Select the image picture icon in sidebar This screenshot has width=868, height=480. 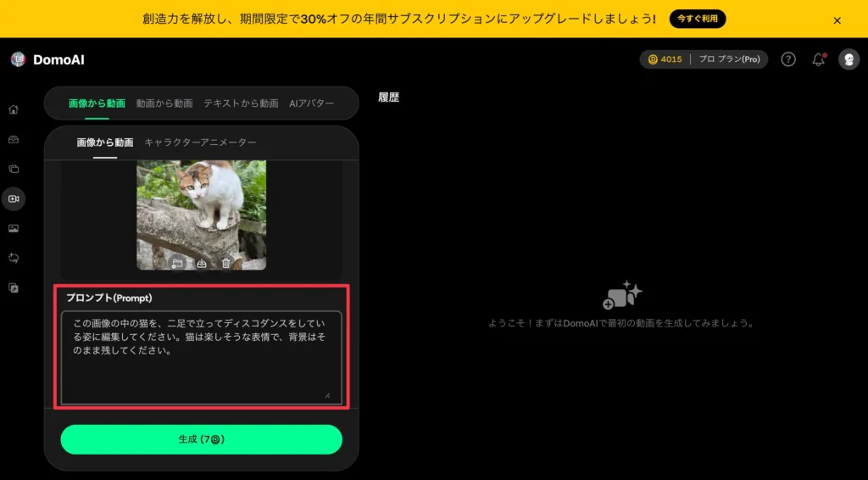pos(14,228)
